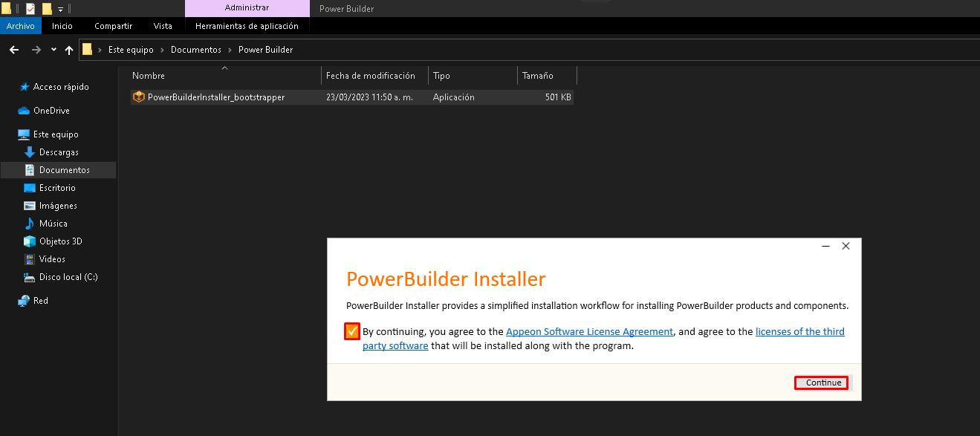Click the New folder icon in title bar

47,9
